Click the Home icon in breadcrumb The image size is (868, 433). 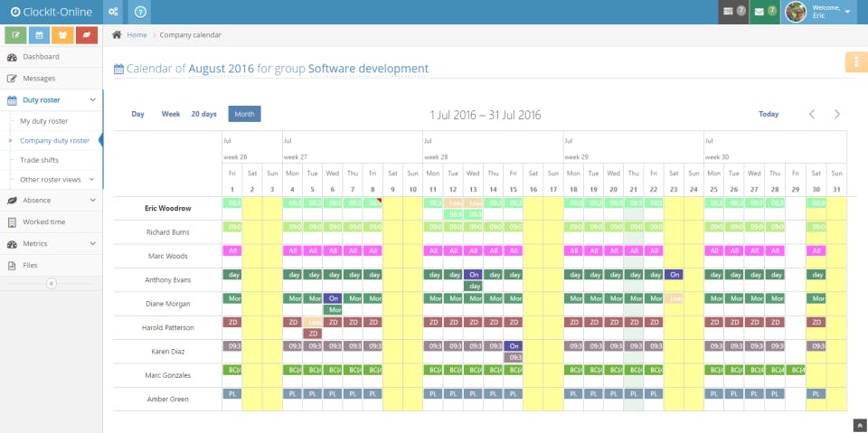tap(117, 35)
